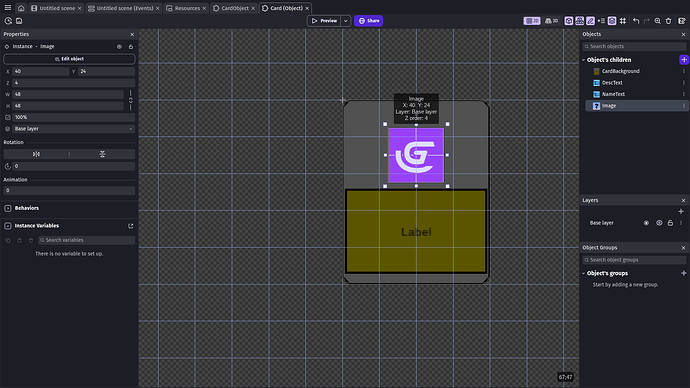Toggle the grid icon in toolbar
The height and width of the screenshot is (388, 690).
click(623, 21)
